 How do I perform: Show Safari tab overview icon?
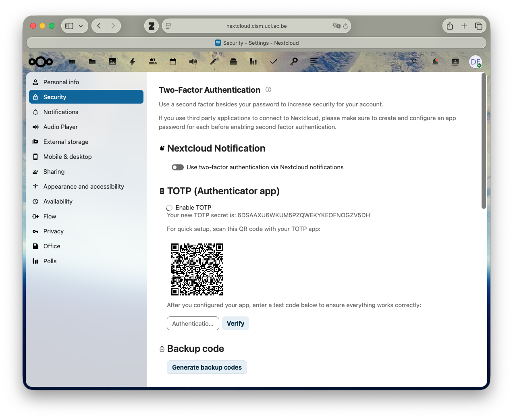479,26
